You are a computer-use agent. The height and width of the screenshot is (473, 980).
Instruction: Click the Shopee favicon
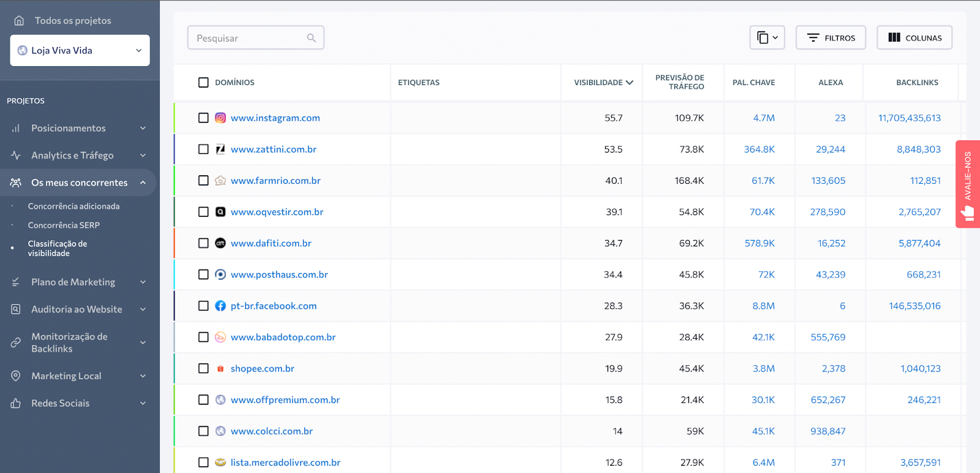(221, 368)
